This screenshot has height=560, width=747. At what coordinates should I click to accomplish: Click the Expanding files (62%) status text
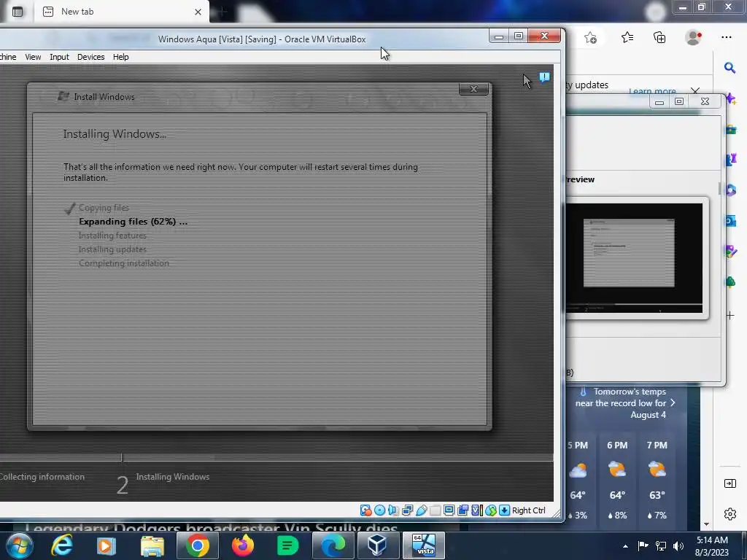133,222
